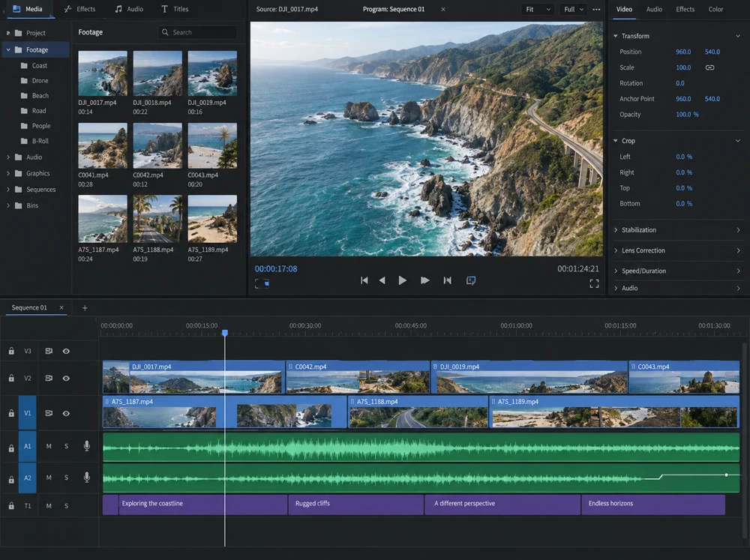
Task: Enter fullscreen preview of program monitor
Action: click(594, 283)
